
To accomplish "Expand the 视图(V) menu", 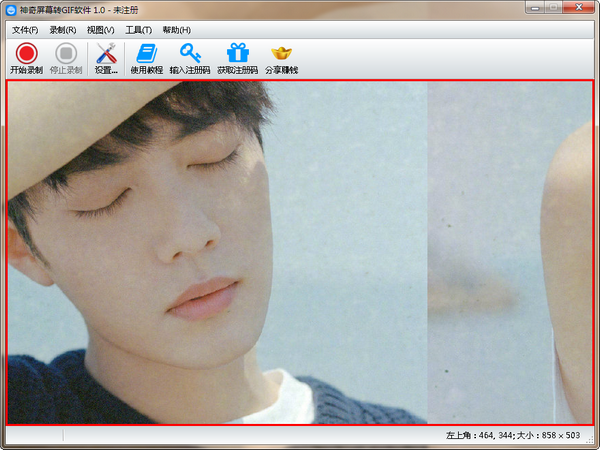I will point(101,30).
